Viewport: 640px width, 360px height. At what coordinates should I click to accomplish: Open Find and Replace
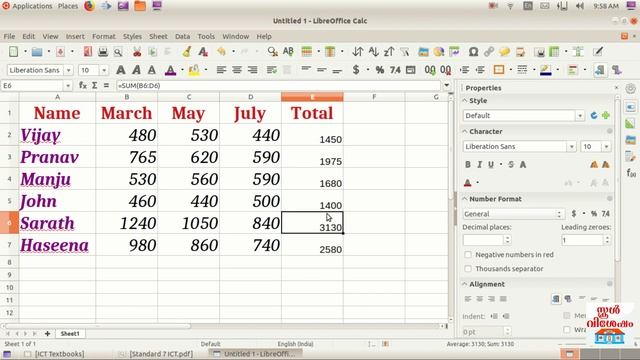click(x=272, y=52)
